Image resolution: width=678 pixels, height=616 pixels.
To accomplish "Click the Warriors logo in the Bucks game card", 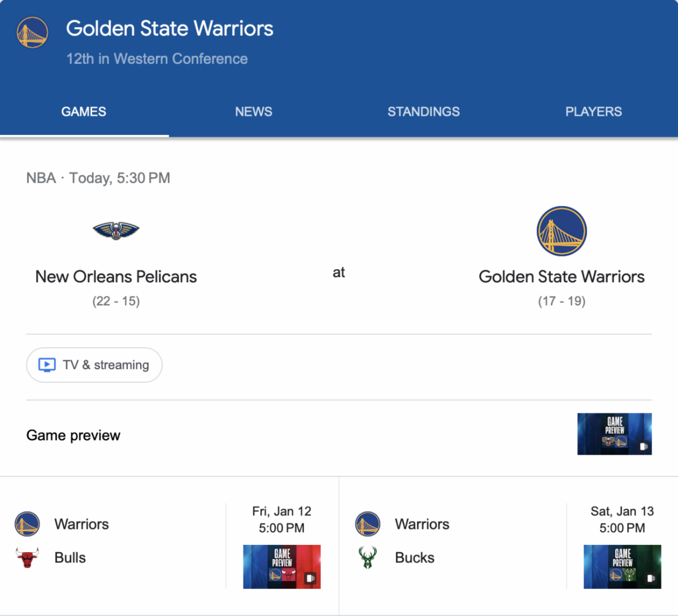I will pyautogui.click(x=368, y=524).
